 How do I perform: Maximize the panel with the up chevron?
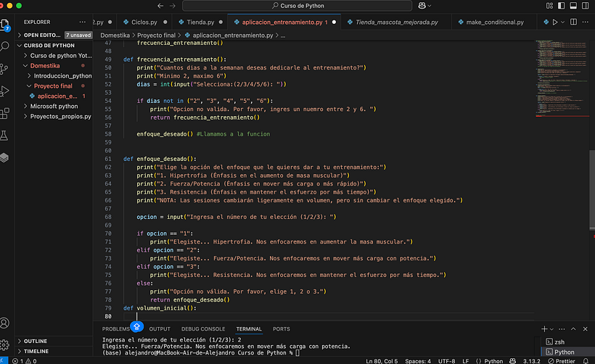click(x=573, y=328)
